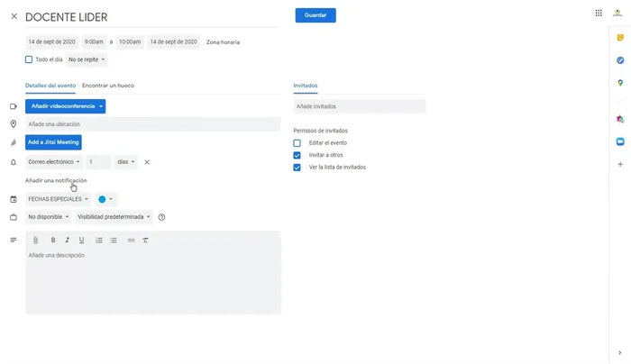Switch to Encontrar un hueco tab
This screenshot has width=631, height=364.
click(108, 86)
